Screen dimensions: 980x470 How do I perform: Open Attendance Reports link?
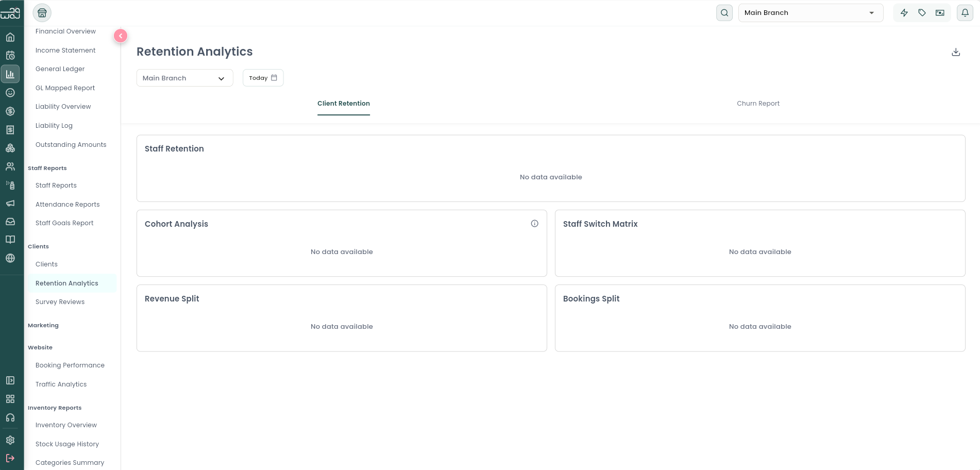(67, 205)
